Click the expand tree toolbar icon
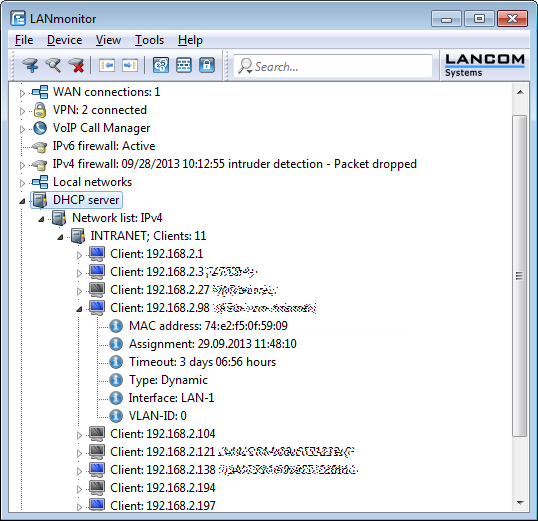 [130, 65]
